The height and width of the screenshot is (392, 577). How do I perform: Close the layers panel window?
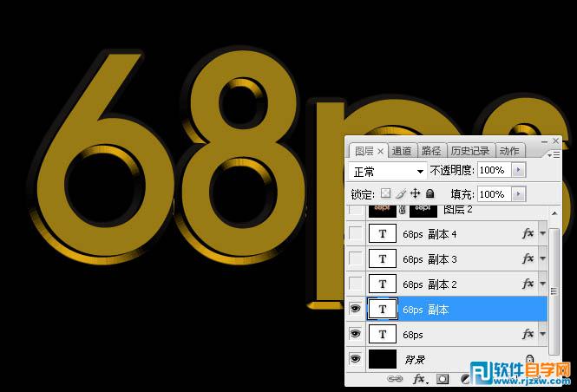pos(555,140)
